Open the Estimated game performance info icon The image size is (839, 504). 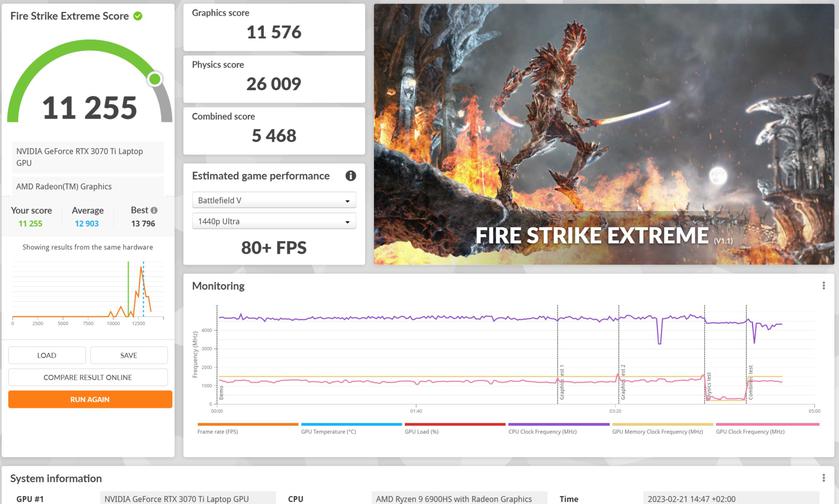point(350,176)
